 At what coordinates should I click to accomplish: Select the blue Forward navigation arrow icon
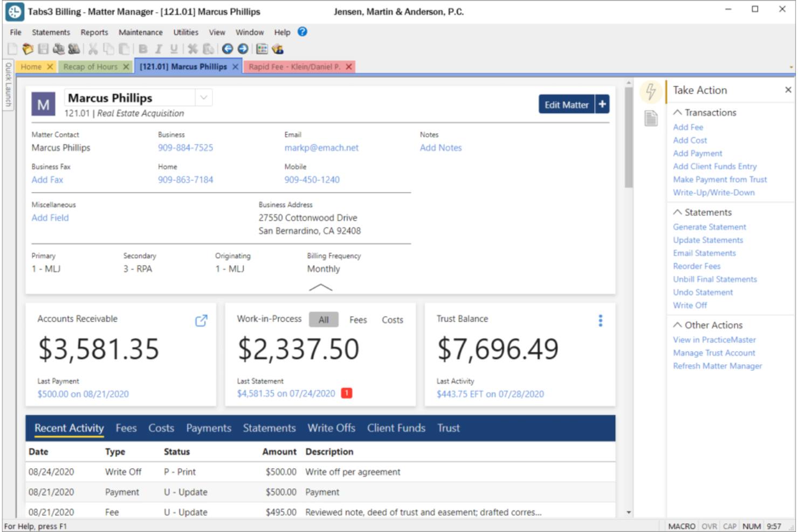243,49
